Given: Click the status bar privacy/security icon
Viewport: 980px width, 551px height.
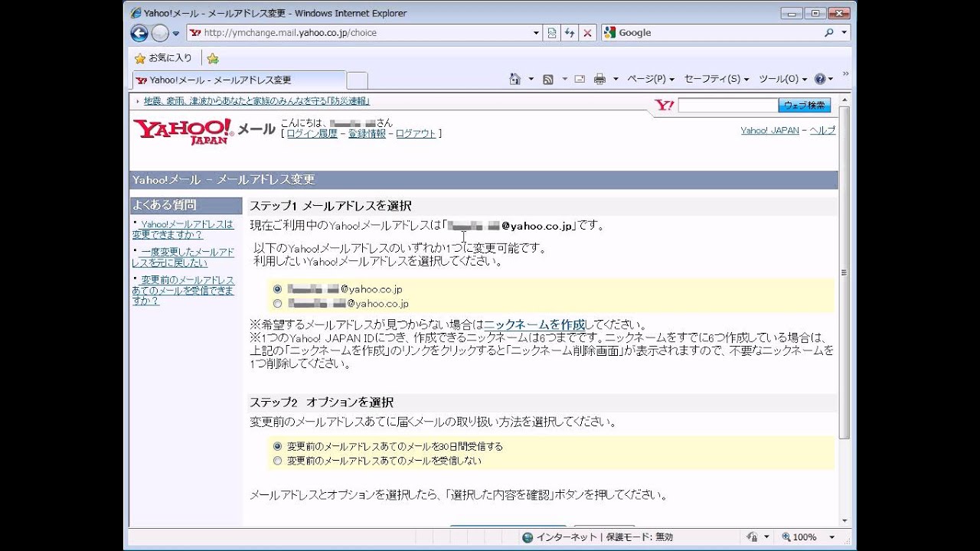Looking at the screenshot, I should [x=752, y=537].
